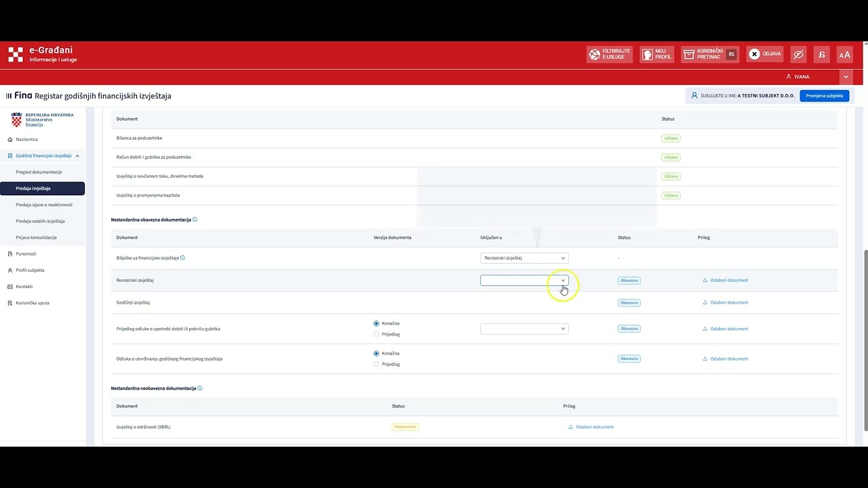Image resolution: width=868 pixels, height=488 pixels.
Task: Click the Promjena subjekta button
Action: tap(825, 96)
